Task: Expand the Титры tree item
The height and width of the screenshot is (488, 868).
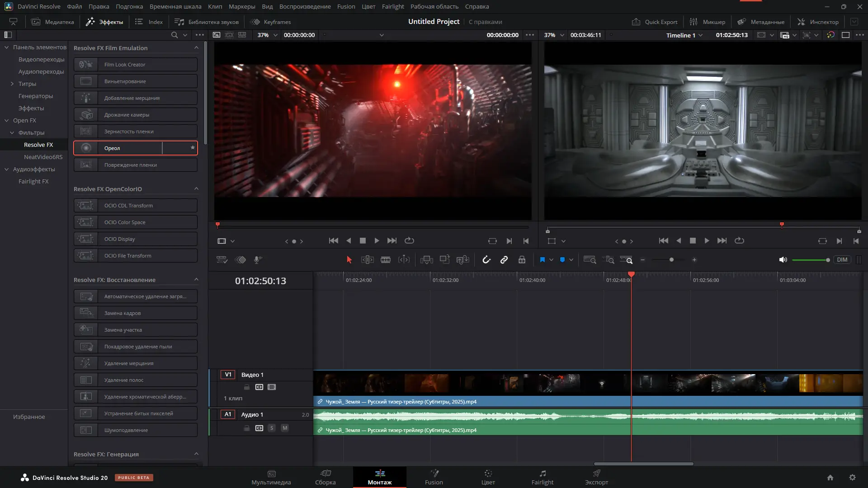Action: click(x=12, y=84)
